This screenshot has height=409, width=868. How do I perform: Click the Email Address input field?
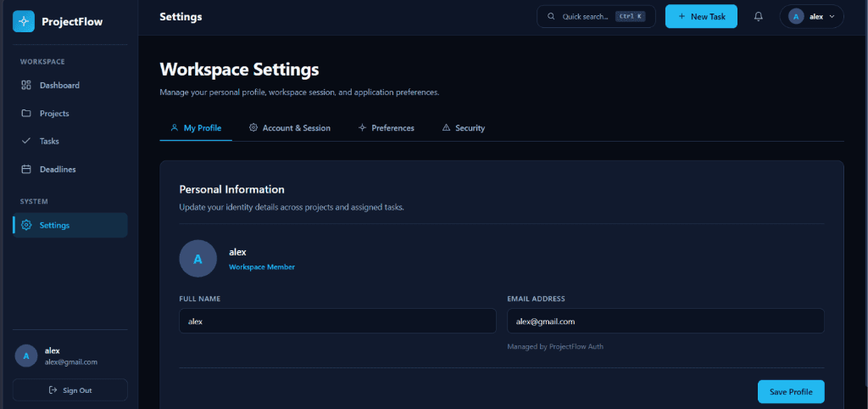pyautogui.click(x=665, y=321)
